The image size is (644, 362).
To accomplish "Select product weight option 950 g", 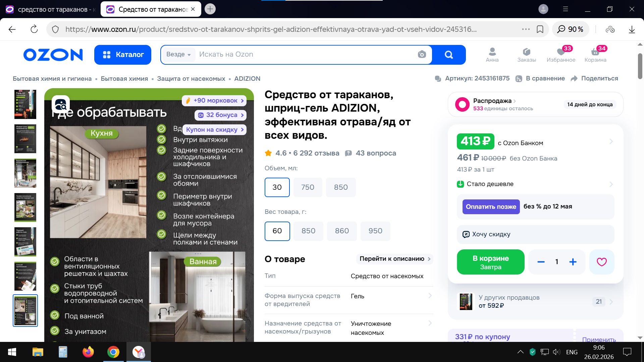I will point(375,231).
